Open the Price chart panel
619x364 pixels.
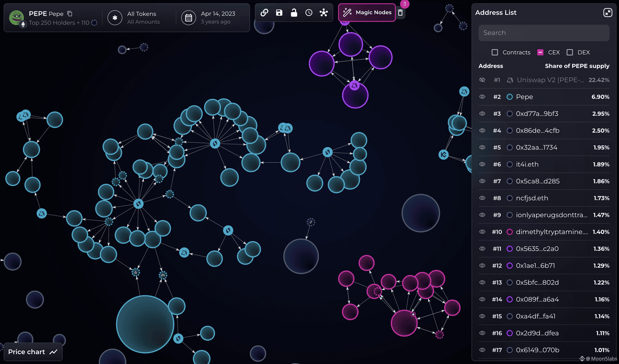click(33, 352)
